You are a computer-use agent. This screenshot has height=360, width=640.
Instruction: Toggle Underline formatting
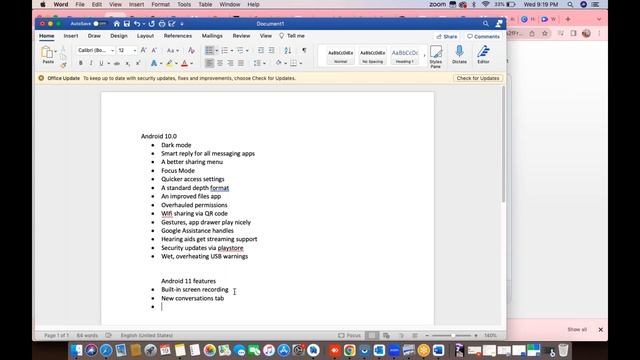coord(101,63)
